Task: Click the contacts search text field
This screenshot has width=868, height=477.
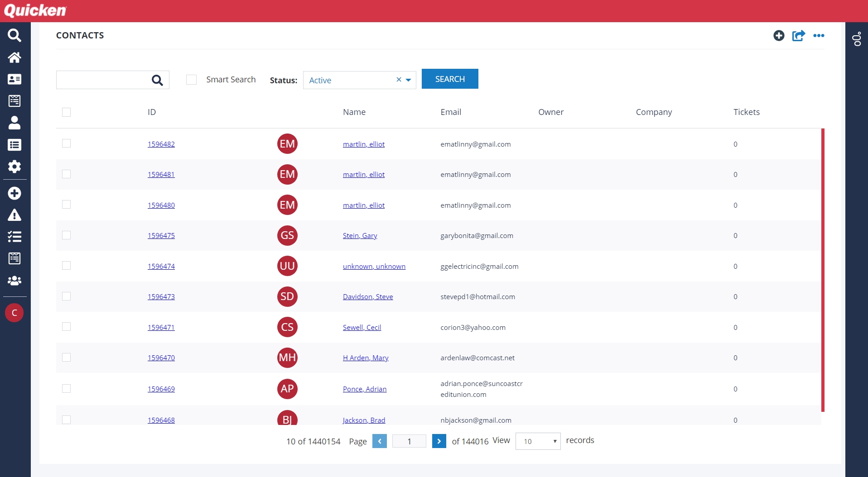Action: [103, 80]
